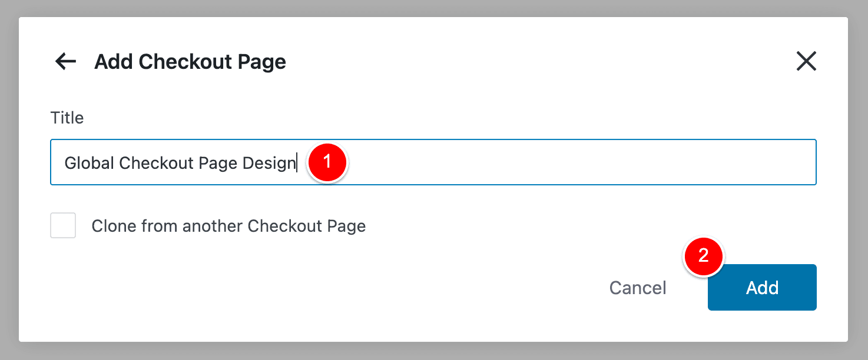
Task: Click the red number 1 marker
Action: (x=328, y=162)
